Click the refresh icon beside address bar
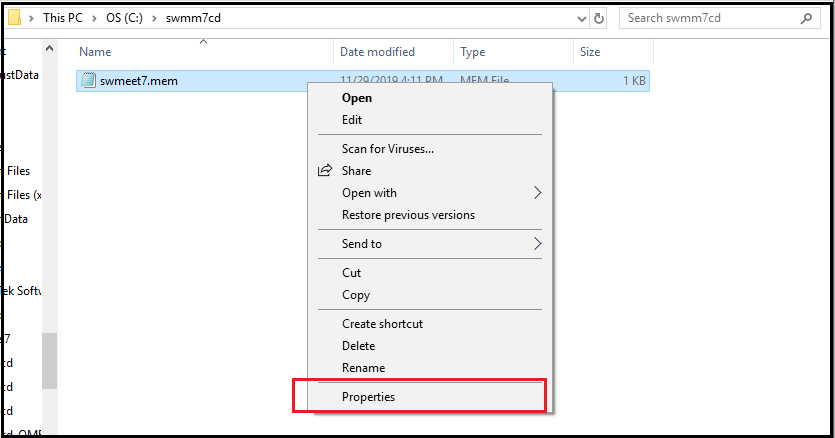The width and height of the screenshot is (835, 438). point(599,19)
